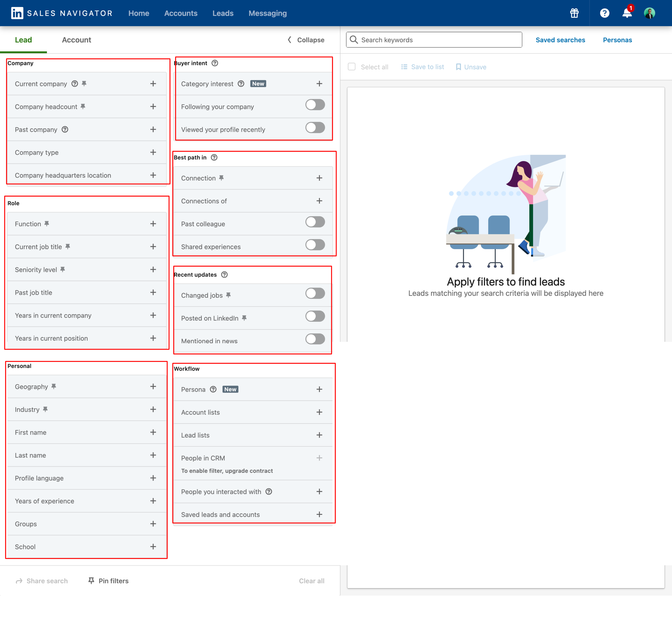
Task: Click the help icon beside Persona
Action: pyautogui.click(x=213, y=389)
